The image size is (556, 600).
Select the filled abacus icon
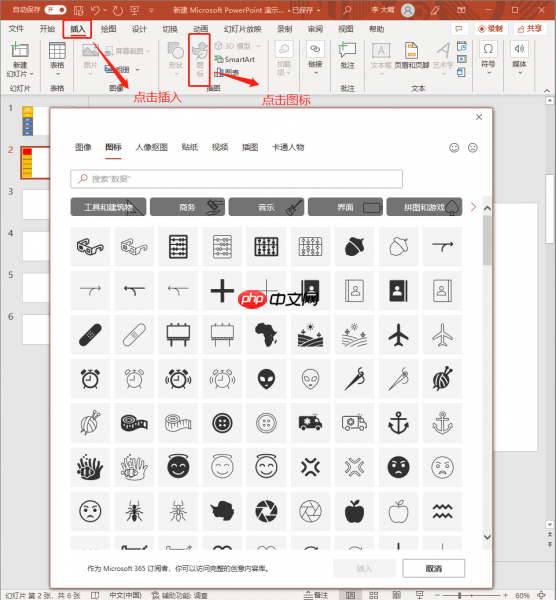[x=178, y=246]
